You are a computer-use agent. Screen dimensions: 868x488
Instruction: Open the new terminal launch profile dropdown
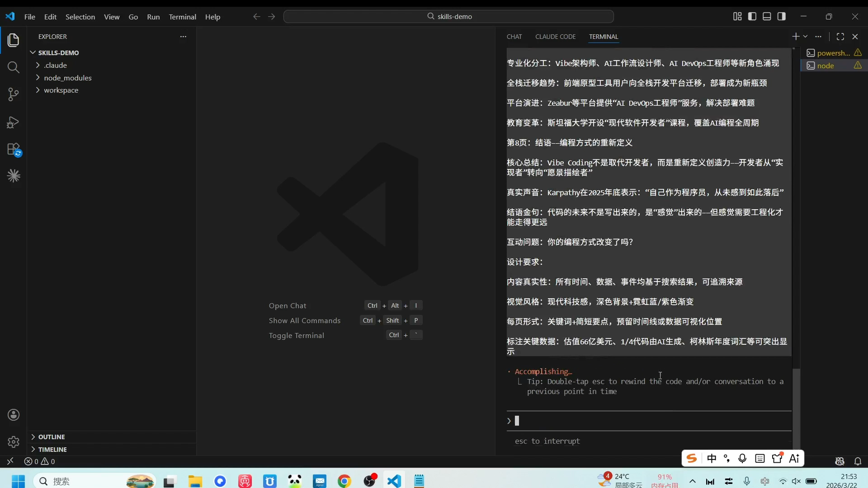coord(805,37)
